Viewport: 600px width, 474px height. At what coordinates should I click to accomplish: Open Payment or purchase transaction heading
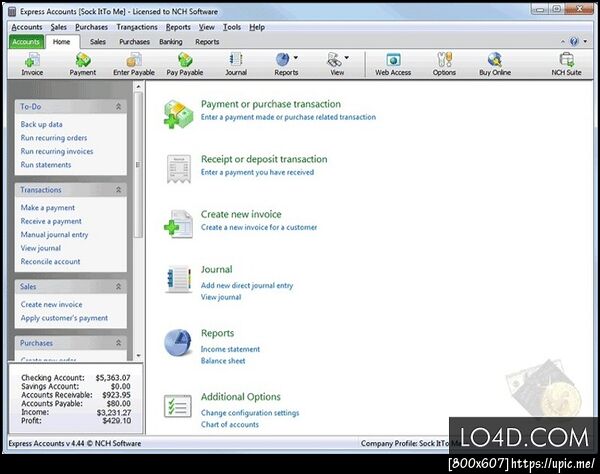pyautogui.click(x=271, y=104)
